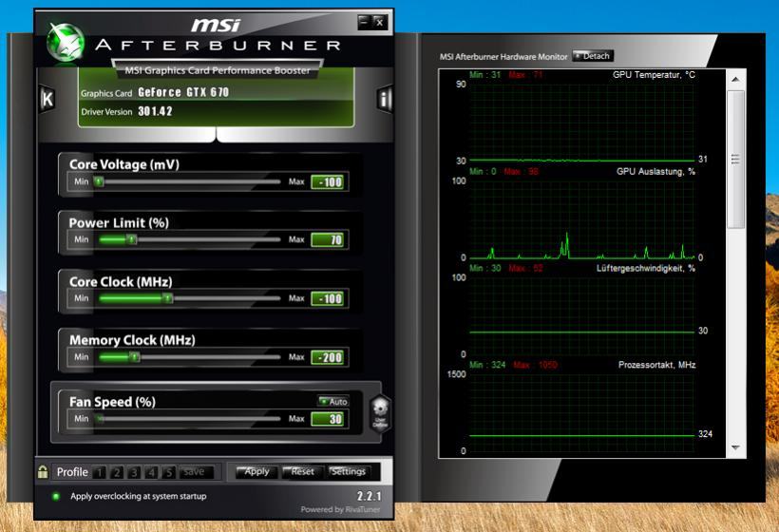The height and width of the screenshot is (532, 779).
Task: Click the Core Voltage (mV) label
Action: pyautogui.click(x=124, y=164)
